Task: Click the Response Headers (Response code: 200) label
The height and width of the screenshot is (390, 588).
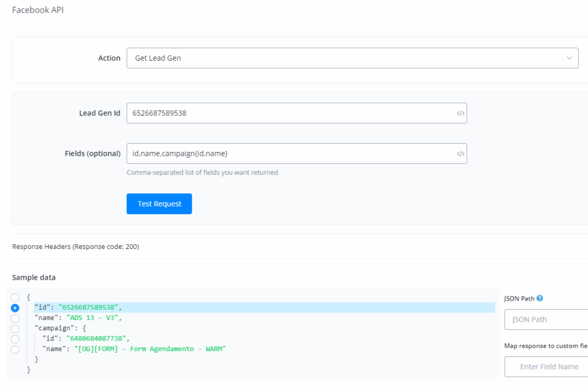Action: (75, 247)
